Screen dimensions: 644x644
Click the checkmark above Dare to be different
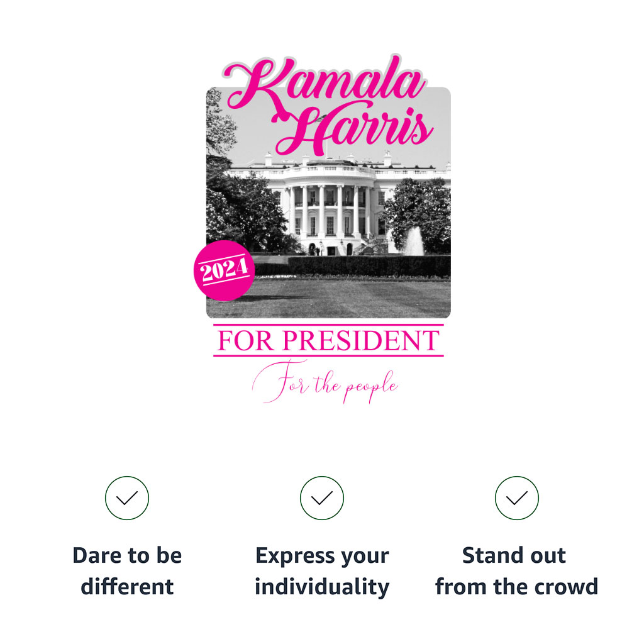(127, 498)
